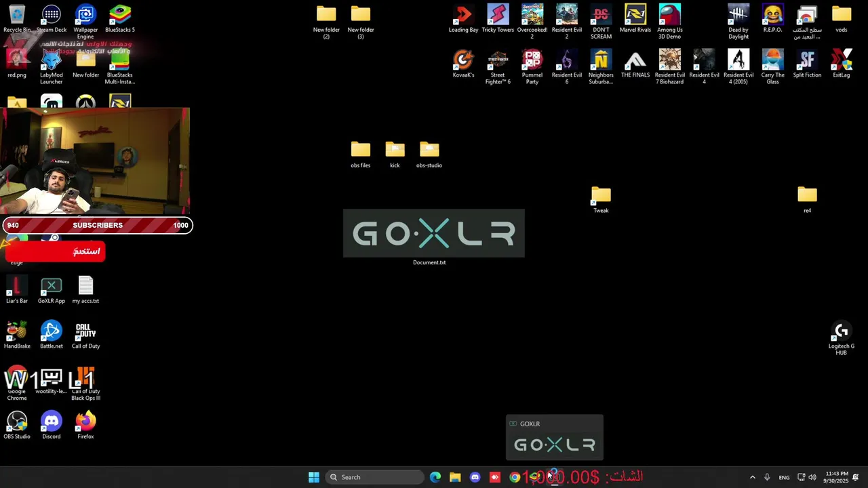868x488 pixels.
Task: Select the Firefox desktop shortcut
Action: pyautogui.click(x=85, y=426)
